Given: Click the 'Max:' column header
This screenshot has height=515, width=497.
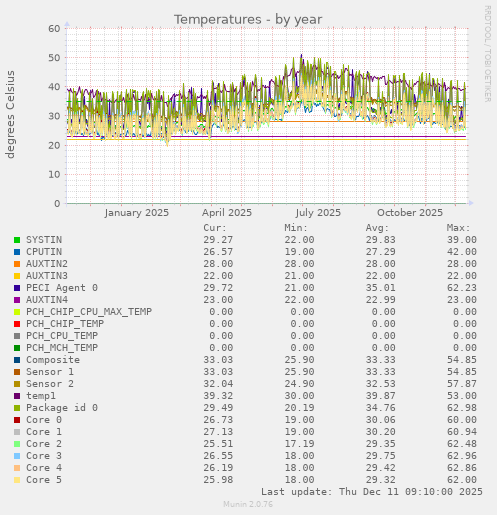Looking at the screenshot, I should pyautogui.click(x=458, y=228).
